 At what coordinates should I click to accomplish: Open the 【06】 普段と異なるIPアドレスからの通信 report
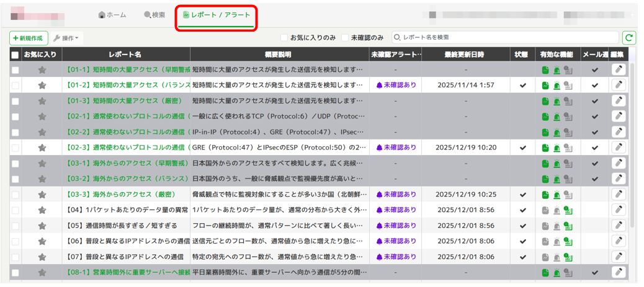click(x=127, y=241)
